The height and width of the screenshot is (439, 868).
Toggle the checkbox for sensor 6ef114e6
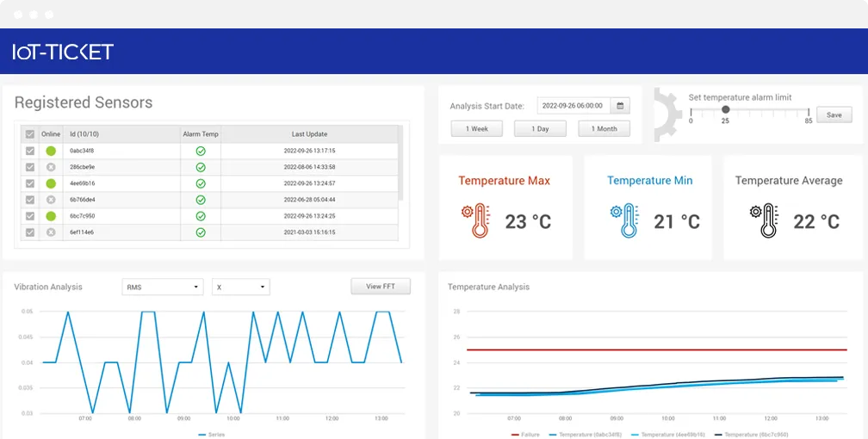(30, 232)
